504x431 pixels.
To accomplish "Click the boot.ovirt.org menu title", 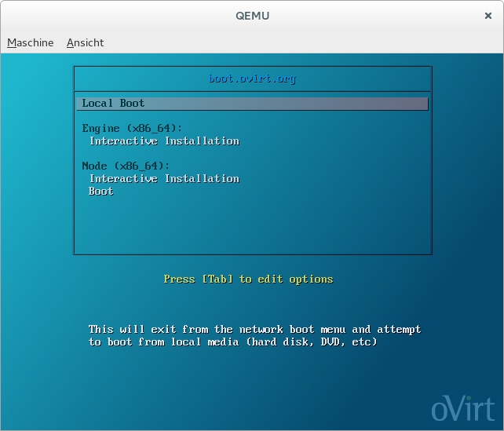I will [252, 79].
